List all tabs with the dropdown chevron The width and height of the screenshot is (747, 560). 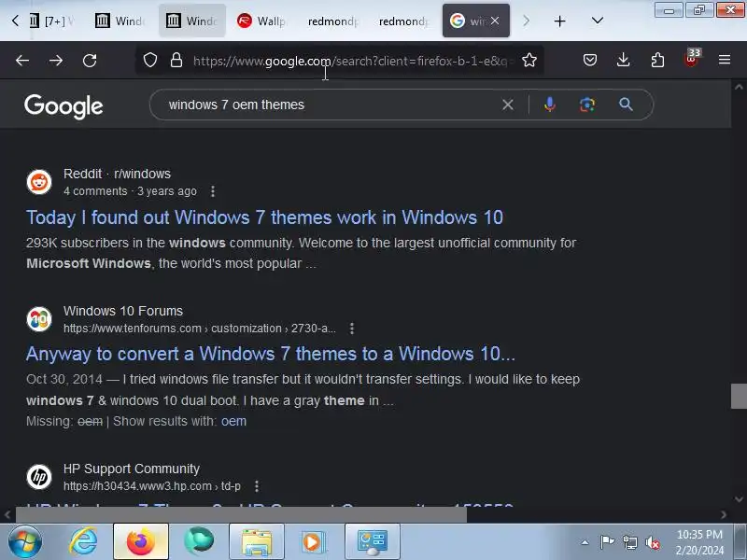(x=598, y=21)
